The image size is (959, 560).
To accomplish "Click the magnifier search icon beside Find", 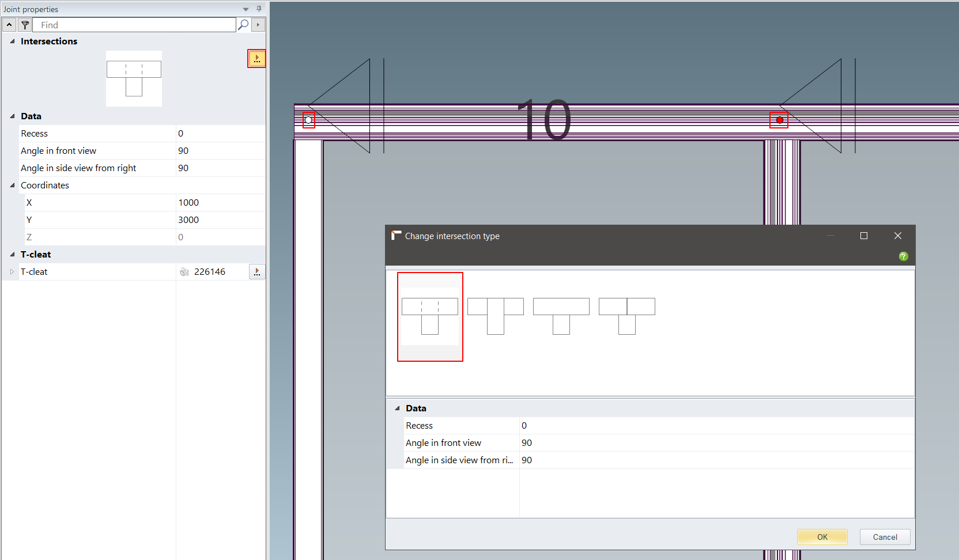I will (x=243, y=25).
